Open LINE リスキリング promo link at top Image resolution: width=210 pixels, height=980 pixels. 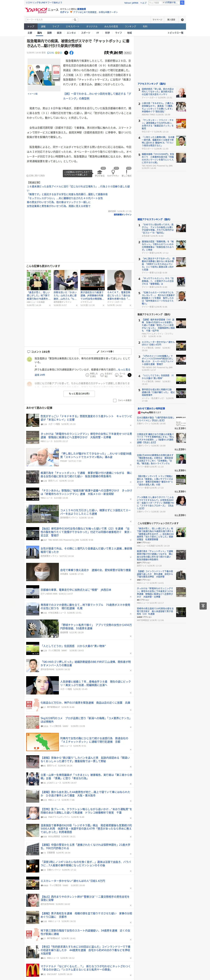pos(44,3)
